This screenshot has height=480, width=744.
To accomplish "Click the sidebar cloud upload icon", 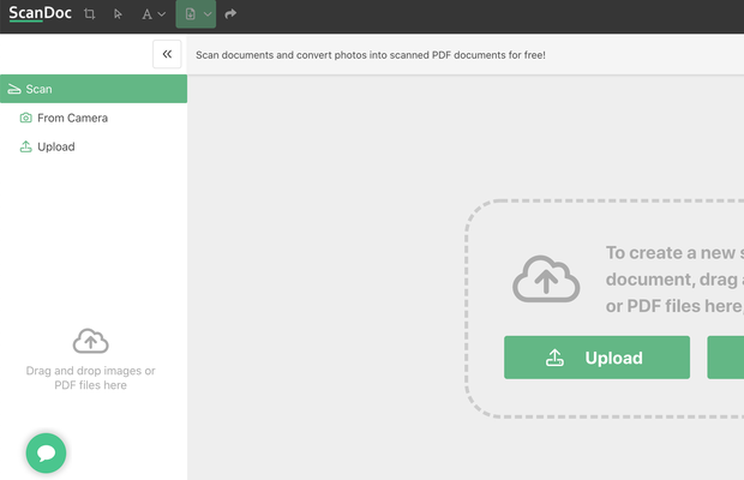I will pyautogui.click(x=91, y=341).
